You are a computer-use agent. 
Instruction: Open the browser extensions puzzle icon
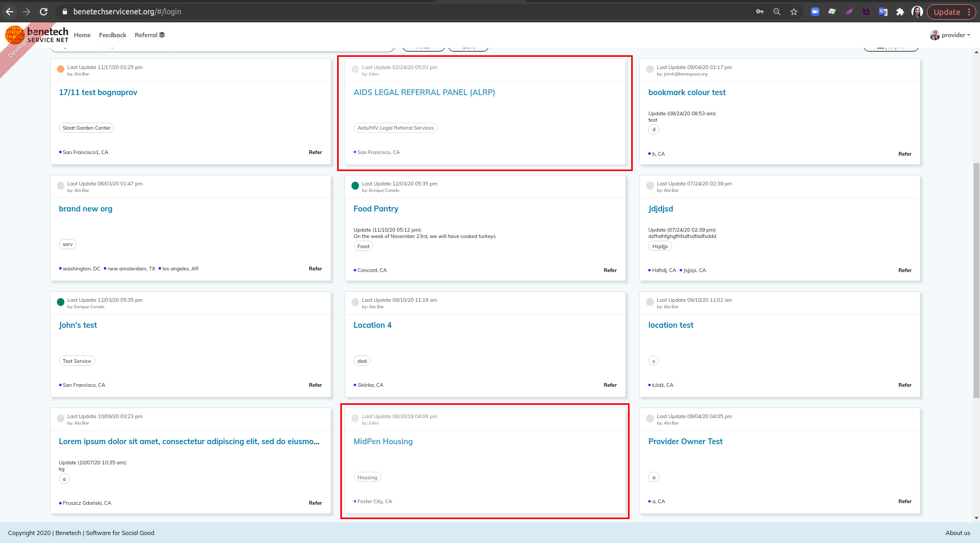(x=900, y=12)
